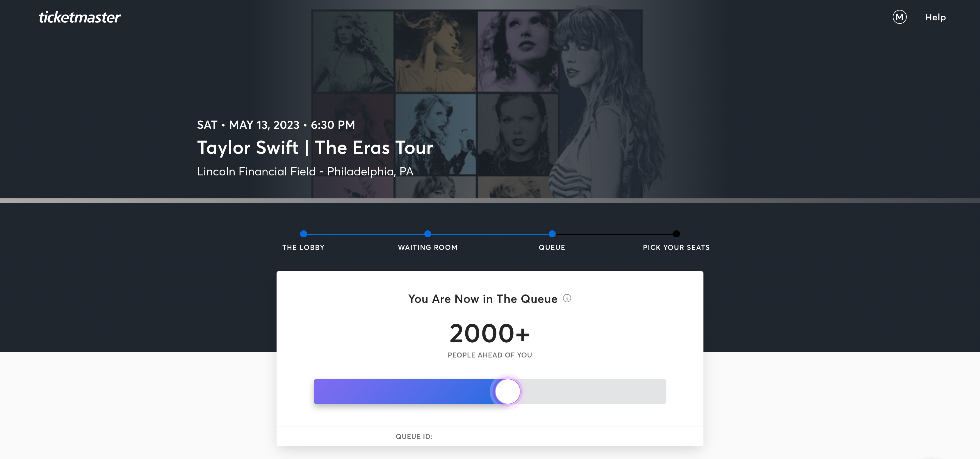Select the Pick Your Seats progress dot
The image size is (980, 459).
[676, 234]
